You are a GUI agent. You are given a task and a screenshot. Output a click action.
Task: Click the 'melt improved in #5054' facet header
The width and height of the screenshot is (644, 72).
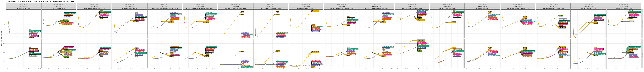coord(482,8)
